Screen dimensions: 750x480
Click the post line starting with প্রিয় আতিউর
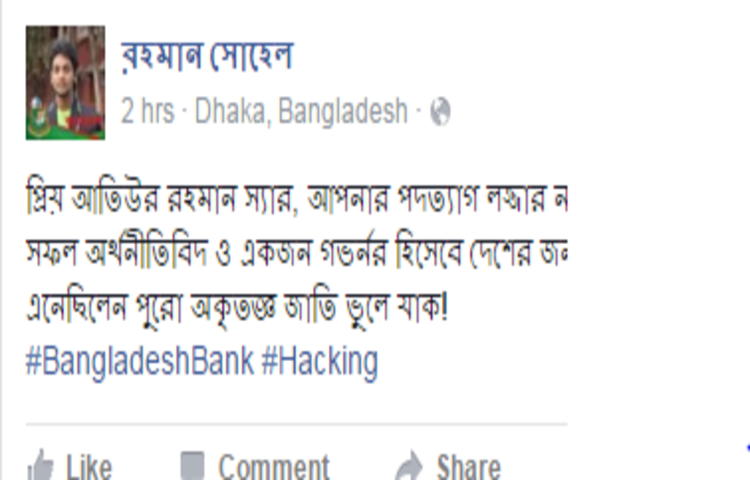point(297,199)
